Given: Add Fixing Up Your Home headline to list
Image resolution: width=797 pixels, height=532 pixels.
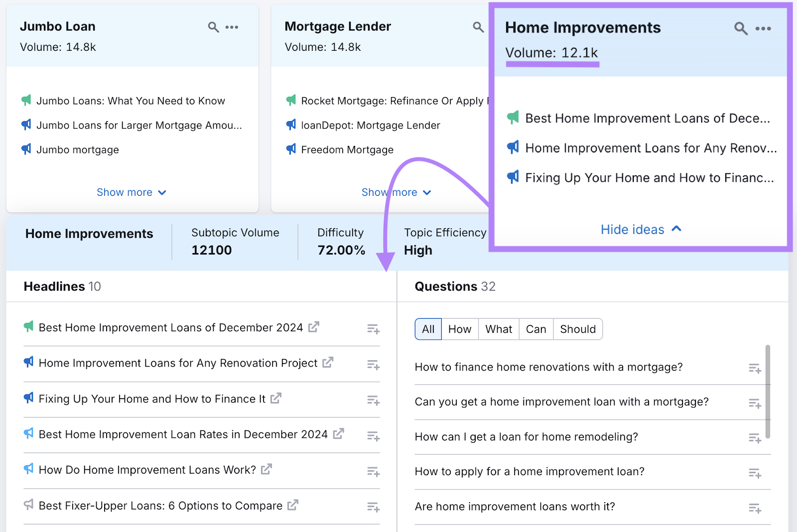Looking at the screenshot, I should [373, 400].
